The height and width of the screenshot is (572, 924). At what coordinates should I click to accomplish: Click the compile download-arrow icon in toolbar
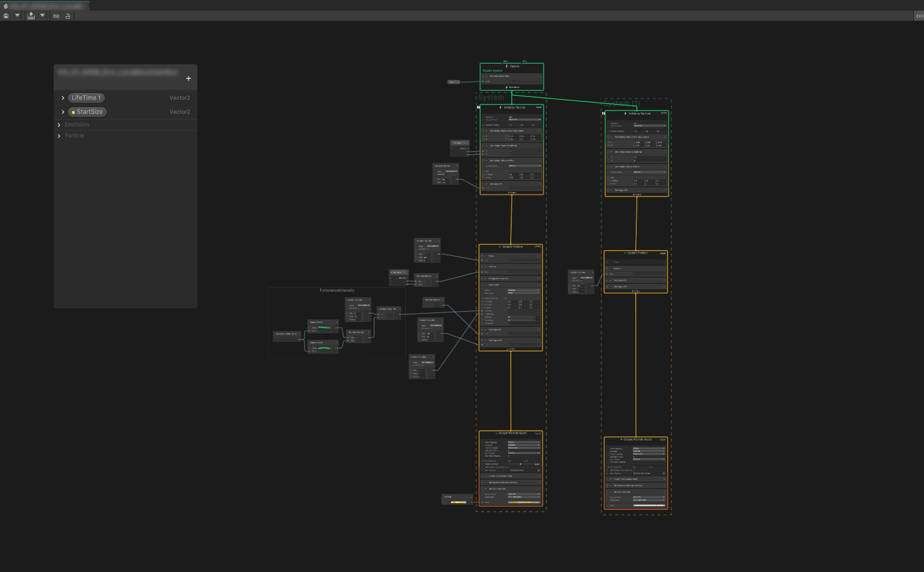tap(31, 16)
